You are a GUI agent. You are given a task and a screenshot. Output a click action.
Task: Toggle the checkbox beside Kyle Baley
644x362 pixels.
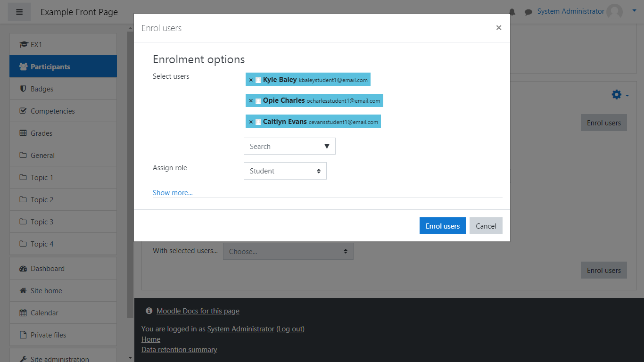point(258,80)
